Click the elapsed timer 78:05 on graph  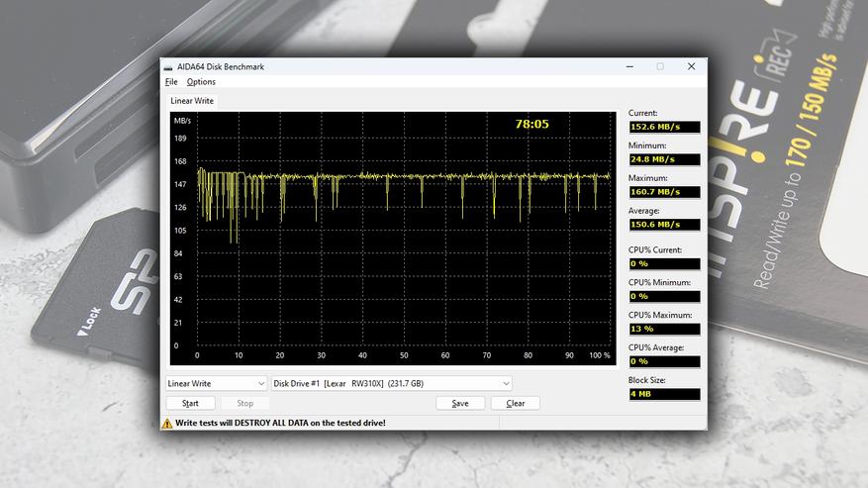click(531, 125)
